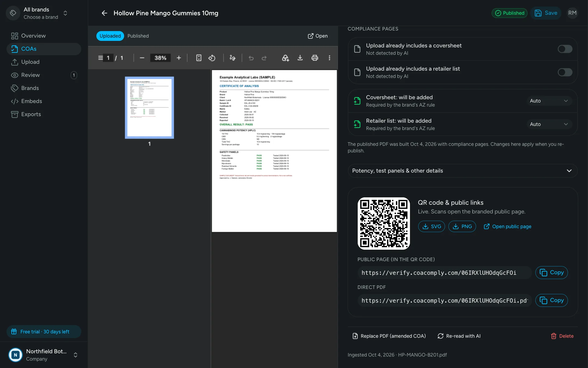Click Re-read with AI
Image resolution: width=588 pixels, height=368 pixels.
point(459,336)
